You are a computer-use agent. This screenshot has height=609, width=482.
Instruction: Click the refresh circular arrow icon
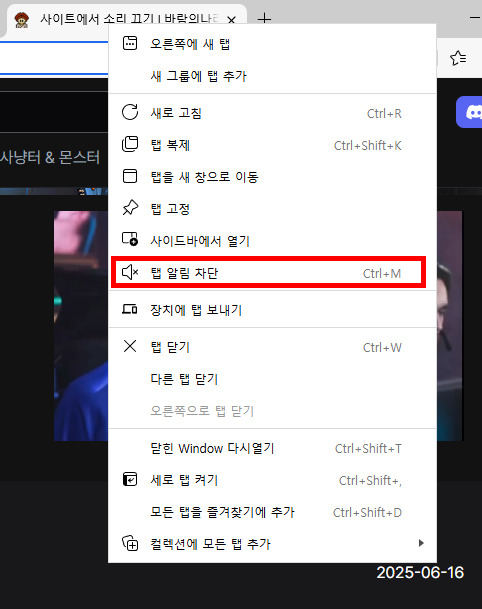point(130,112)
